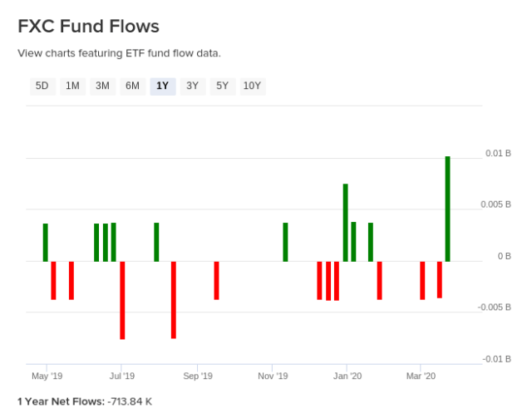
Task: Click the deep red bar in August 2019
Action: coord(174,299)
